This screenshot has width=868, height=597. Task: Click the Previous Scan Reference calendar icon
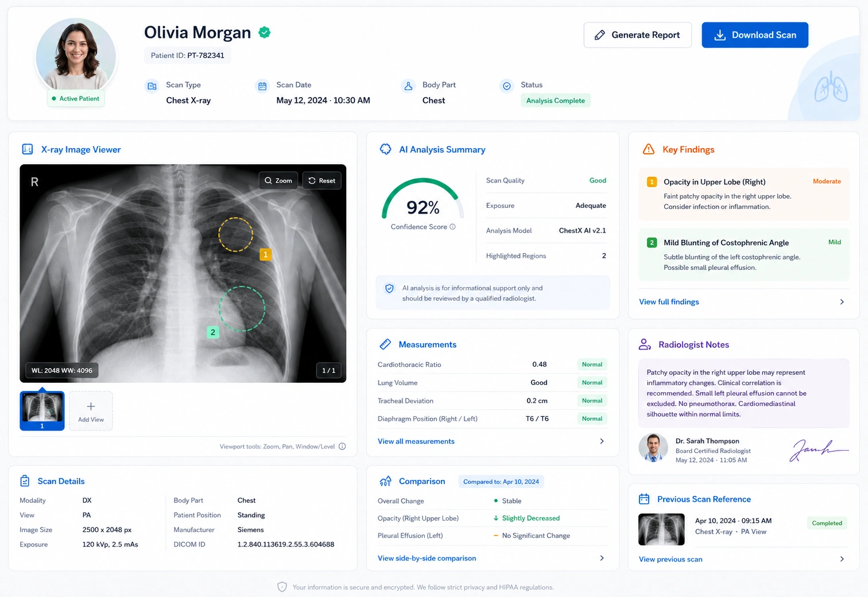(644, 499)
